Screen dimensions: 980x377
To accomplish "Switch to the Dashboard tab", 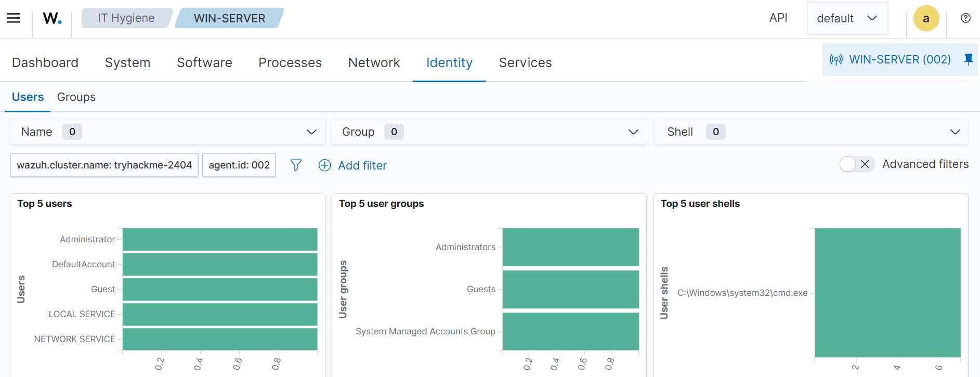I will tap(45, 62).
